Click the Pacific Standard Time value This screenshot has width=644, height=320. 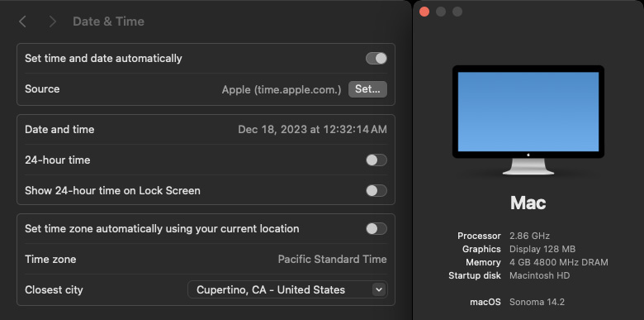[x=332, y=259]
